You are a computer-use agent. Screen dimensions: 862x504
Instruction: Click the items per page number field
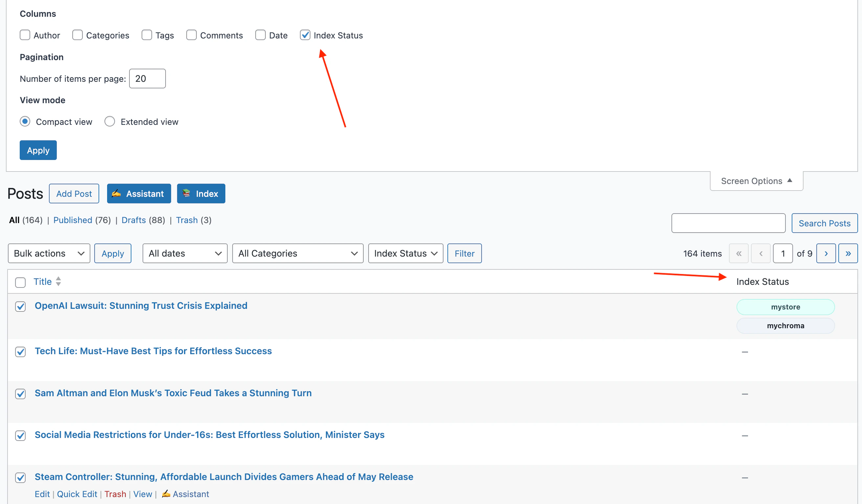tap(147, 78)
